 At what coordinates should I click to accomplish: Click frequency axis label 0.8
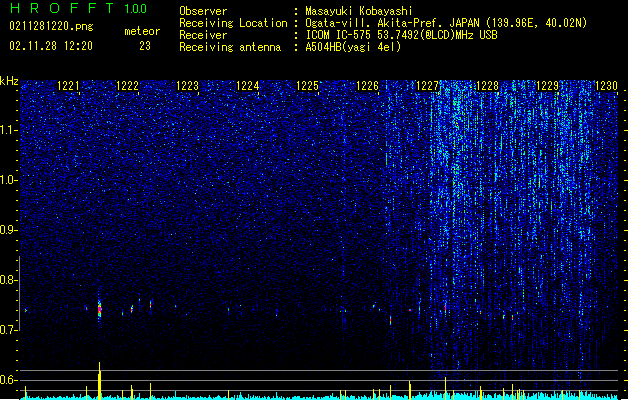point(9,280)
